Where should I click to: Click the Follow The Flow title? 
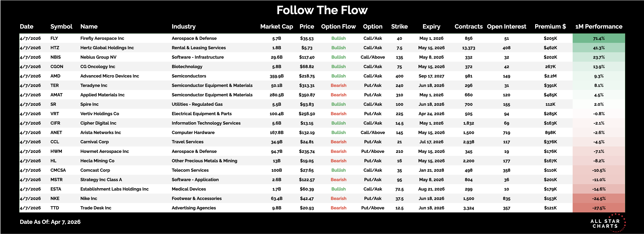click(322, 10)
